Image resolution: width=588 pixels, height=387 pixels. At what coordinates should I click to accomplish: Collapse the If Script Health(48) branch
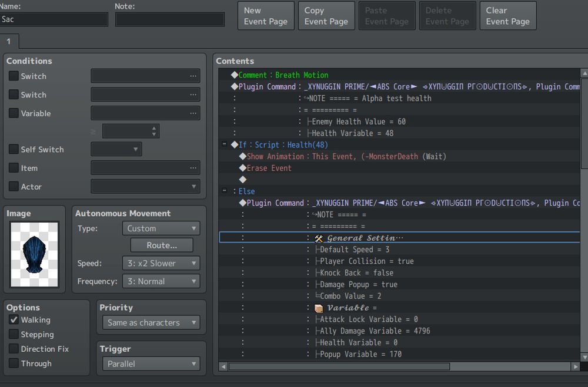pos(225,144)
